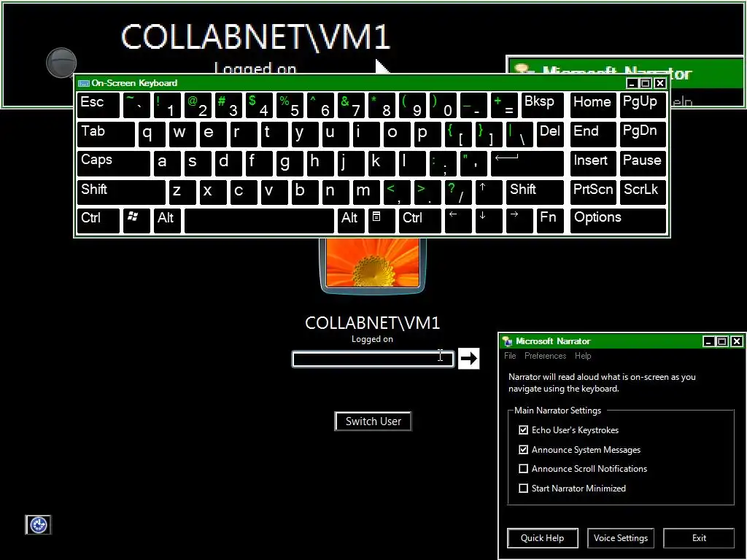The width and height of the screenshot is (747, 560).
Task: Tap the number 5 key
Action: point(289,105)
